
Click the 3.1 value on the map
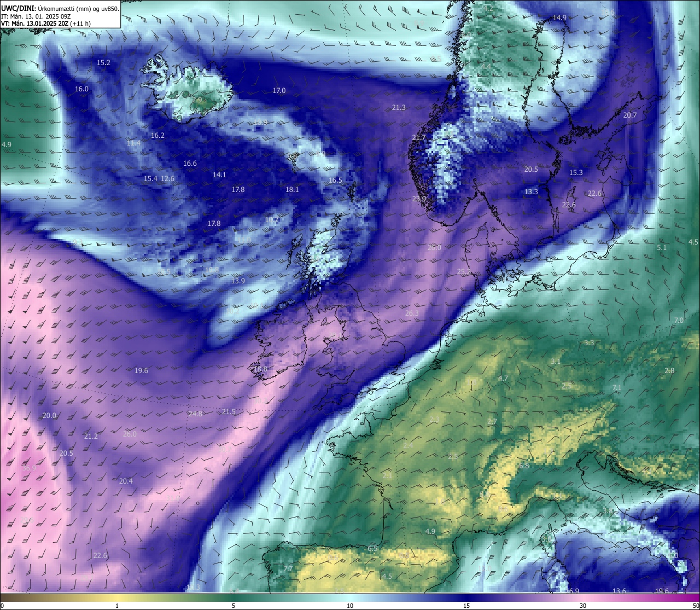coord(556,361)
